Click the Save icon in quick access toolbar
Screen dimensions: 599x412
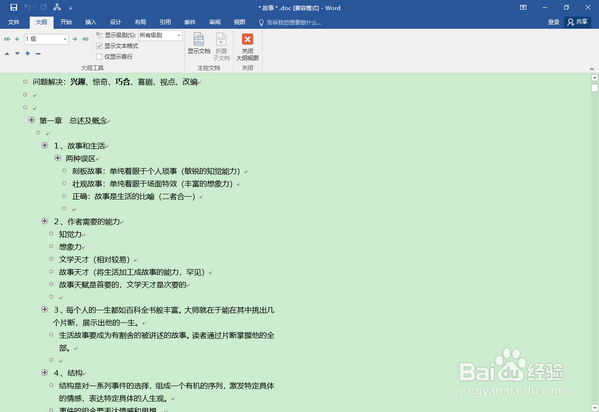click(x=13, y=7)
